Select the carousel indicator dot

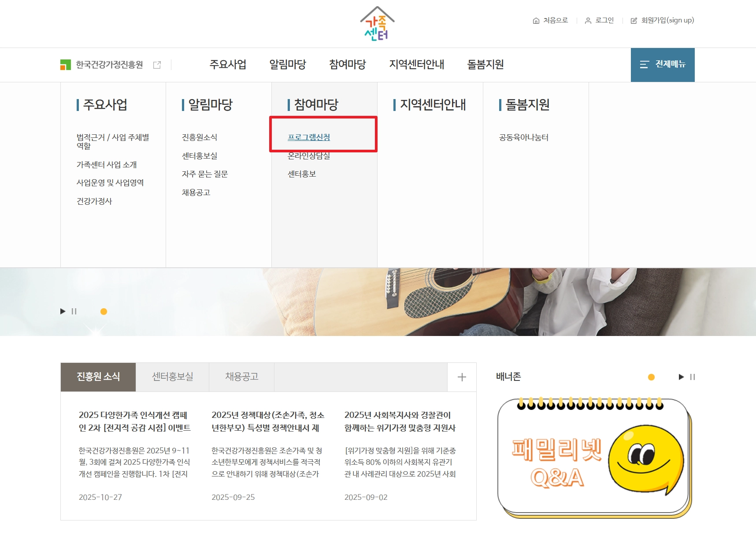104,311
